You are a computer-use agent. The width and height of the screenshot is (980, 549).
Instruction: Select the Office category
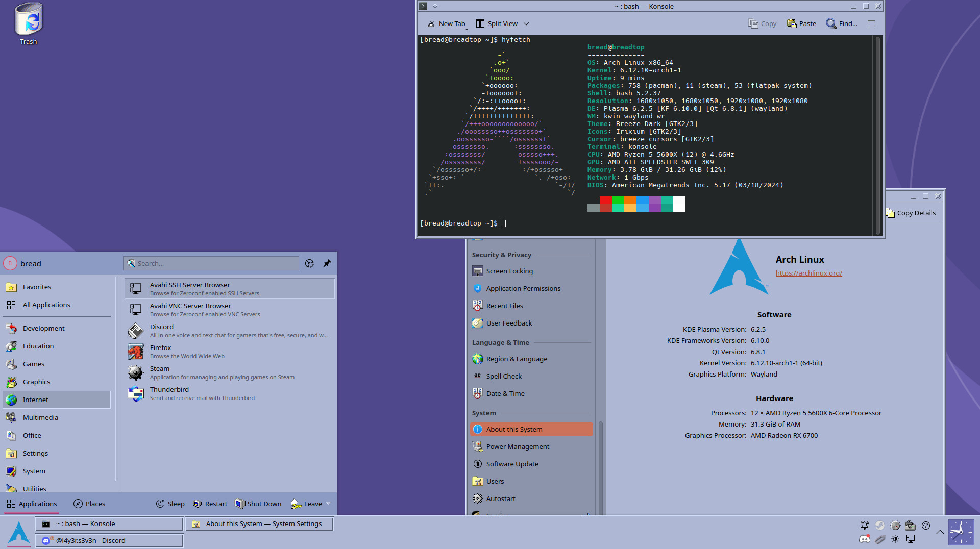(57, 435)
